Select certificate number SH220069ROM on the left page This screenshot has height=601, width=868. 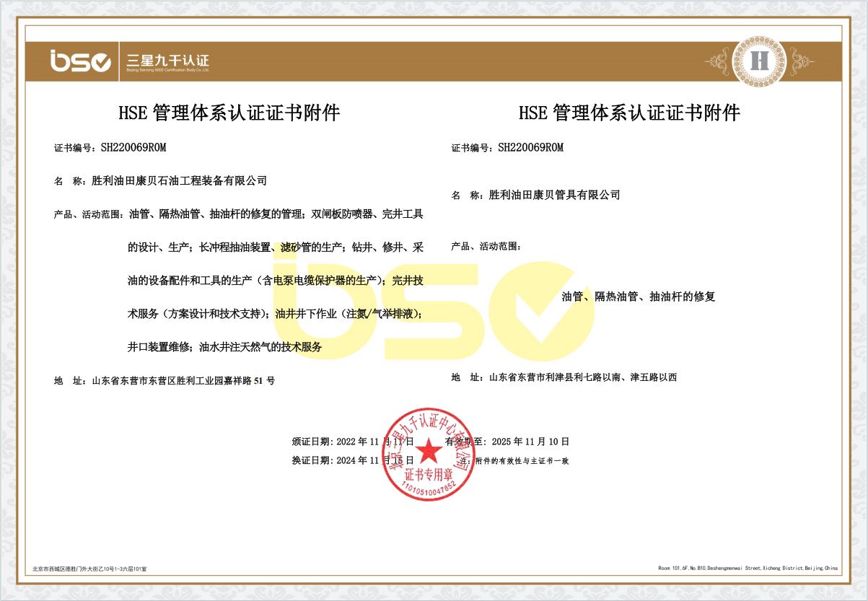tap(133, 147)
